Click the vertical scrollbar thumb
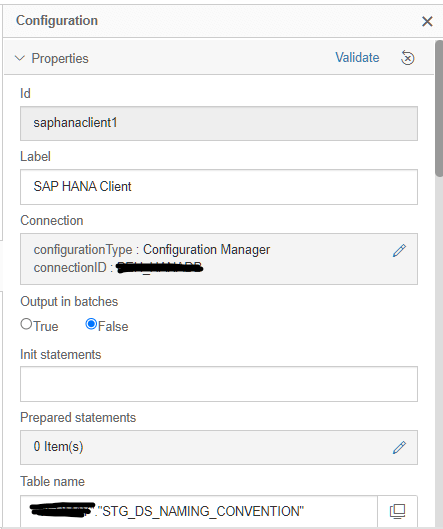The image size is (443, 529). pos(439,108)
